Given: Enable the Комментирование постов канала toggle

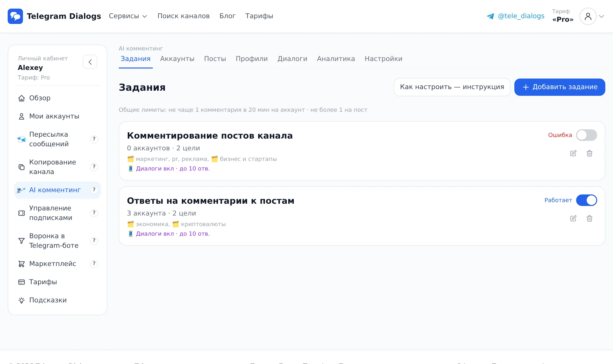Looking at the screenshot, I should (587, 135).
